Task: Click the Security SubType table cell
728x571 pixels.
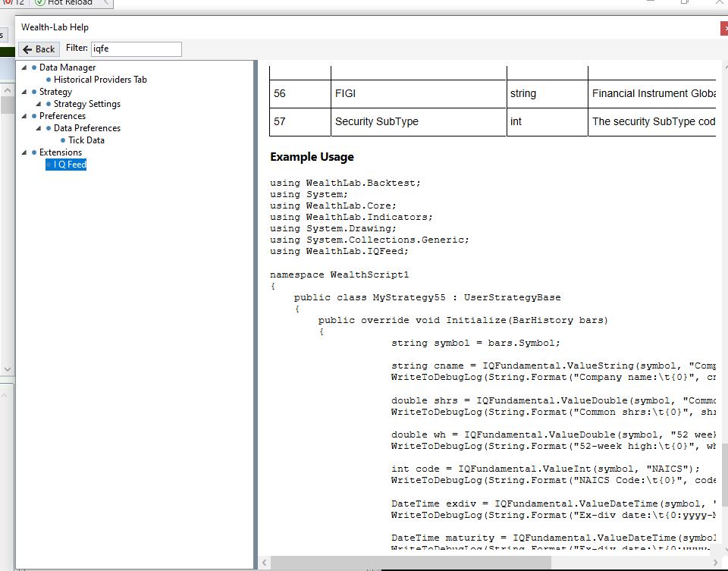Action: pos(419,121)
